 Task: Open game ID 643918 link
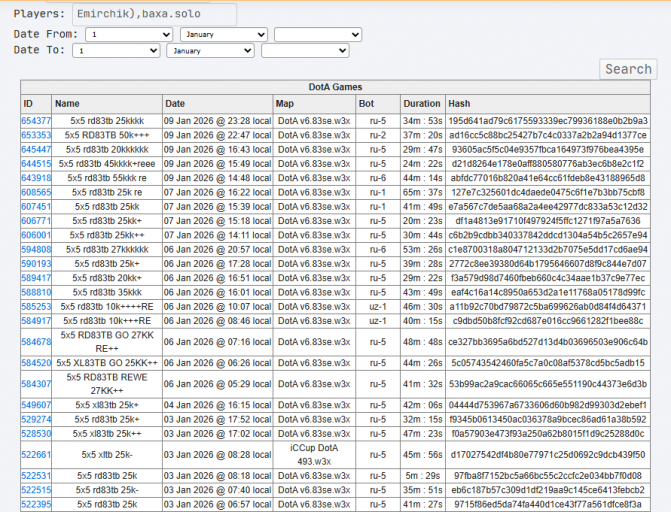tap(36, 178)
